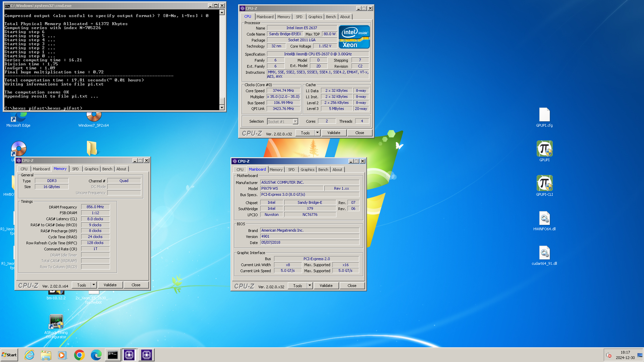Viewport: 644px width, 362px height.
Task: Click the Intel Xeon logo in CPU-Z
Action: 354,37
